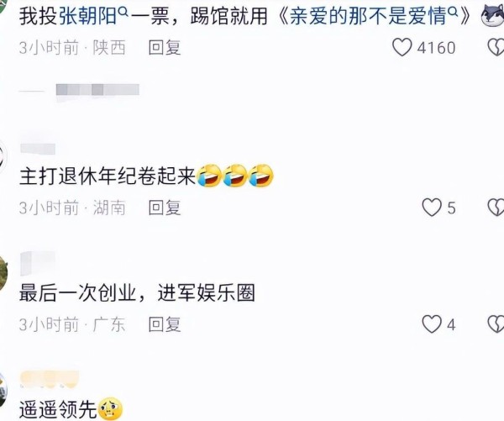Tap the heart icon on the 湖南 comment

pyautogui.click(x=432, y=207)
